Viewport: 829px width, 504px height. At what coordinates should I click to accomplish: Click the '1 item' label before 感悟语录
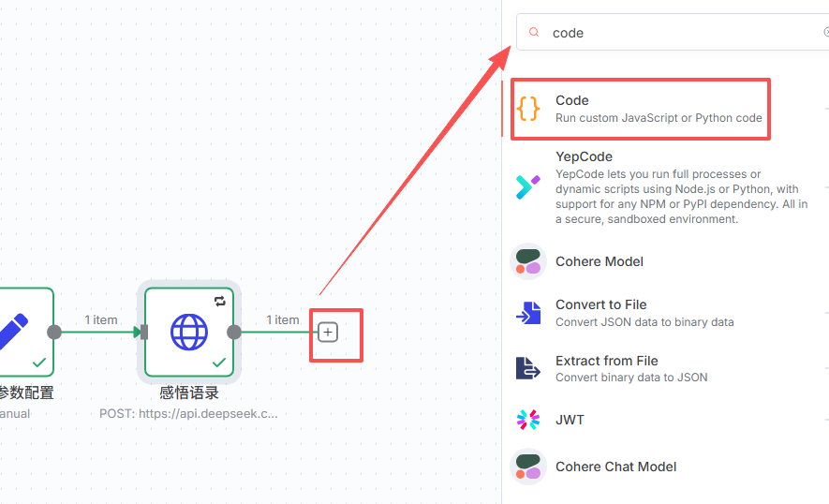click(x=101, y=320)
